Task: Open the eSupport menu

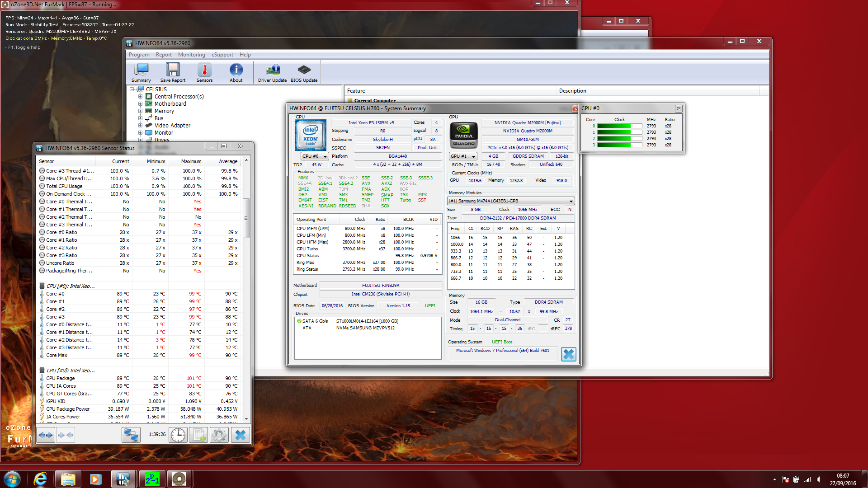Action: point(222,55)
